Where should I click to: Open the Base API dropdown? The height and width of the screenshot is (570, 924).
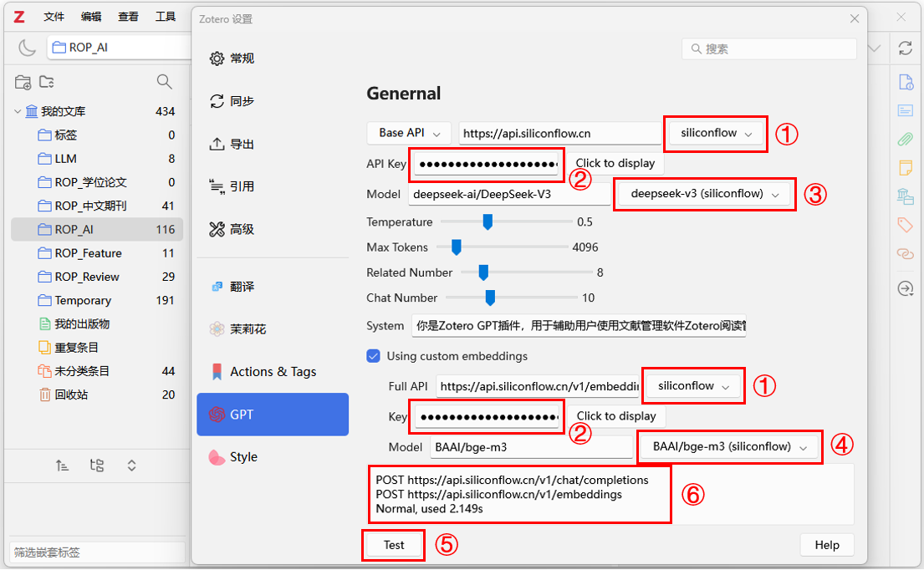(x=409, y=133)
